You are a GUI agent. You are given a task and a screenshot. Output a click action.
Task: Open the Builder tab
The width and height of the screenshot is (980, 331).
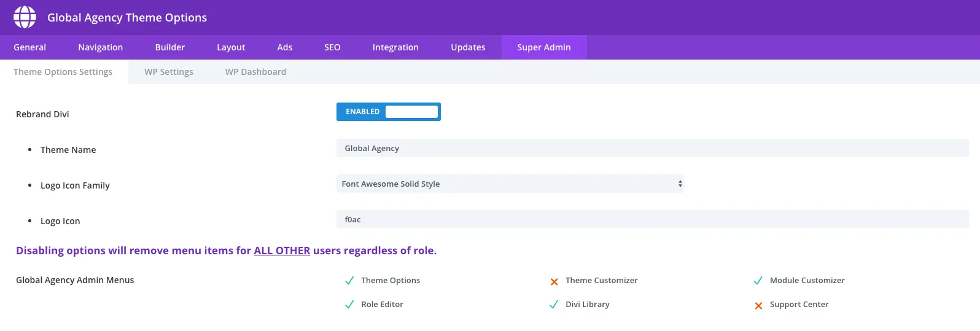click(x=169, y=47)
